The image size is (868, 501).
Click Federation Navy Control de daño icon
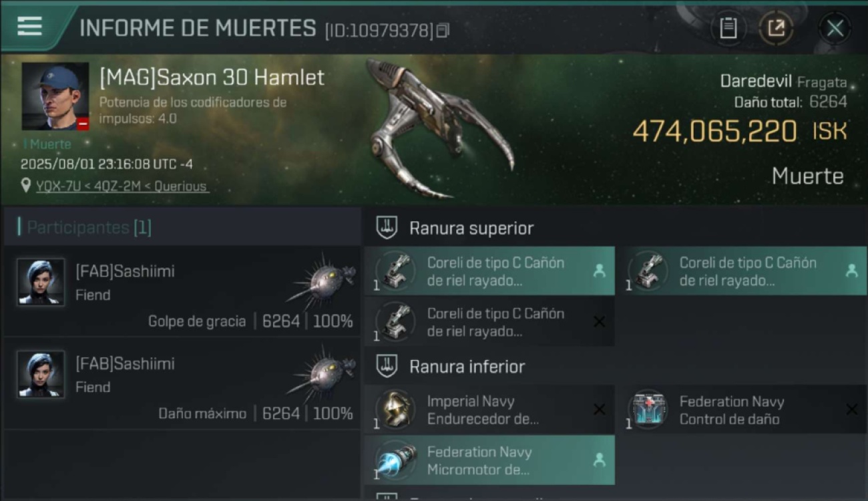(648, 409)
